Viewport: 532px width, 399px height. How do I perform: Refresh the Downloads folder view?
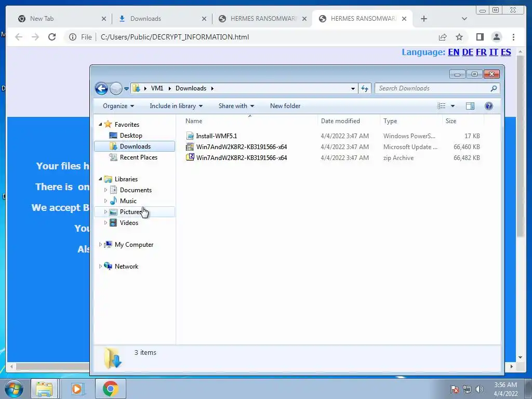point(365,88)
